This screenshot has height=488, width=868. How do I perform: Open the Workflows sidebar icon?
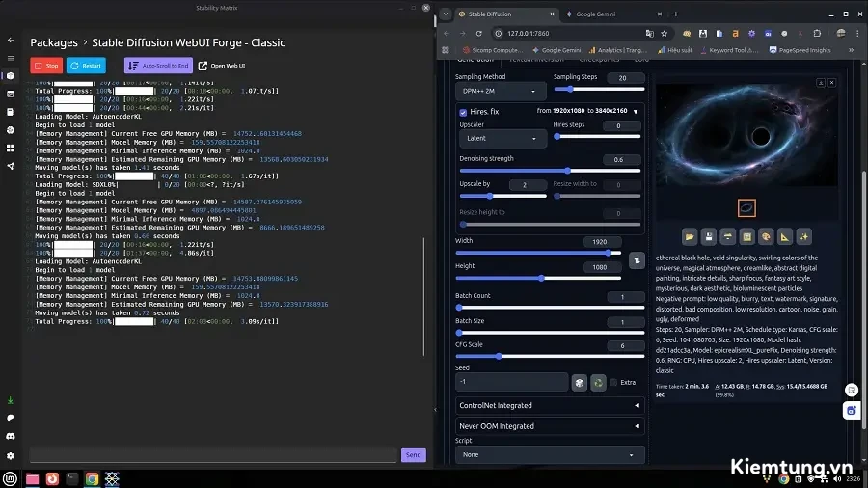tap(11, 166)
